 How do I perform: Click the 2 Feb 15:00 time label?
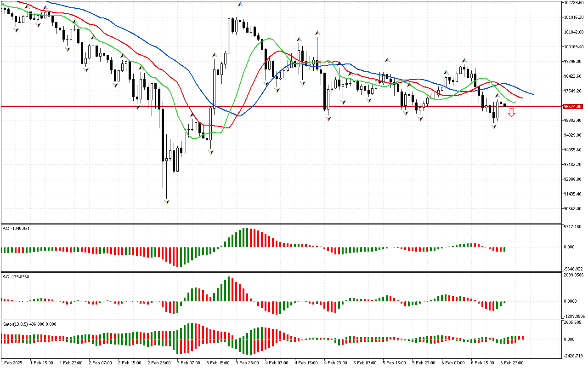129,362
